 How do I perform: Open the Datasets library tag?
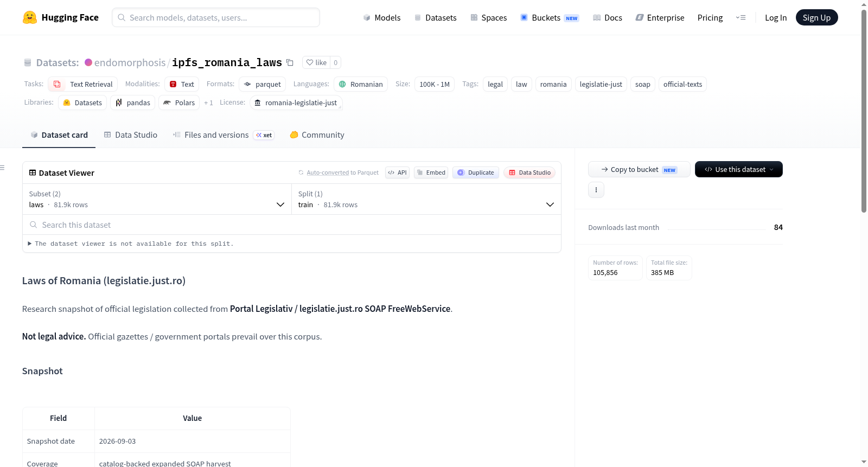82,103
